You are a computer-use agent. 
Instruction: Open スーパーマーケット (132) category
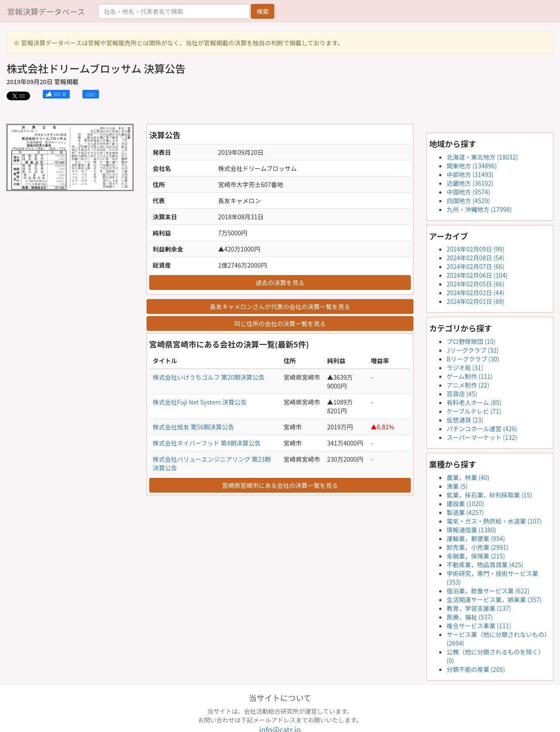481,438
